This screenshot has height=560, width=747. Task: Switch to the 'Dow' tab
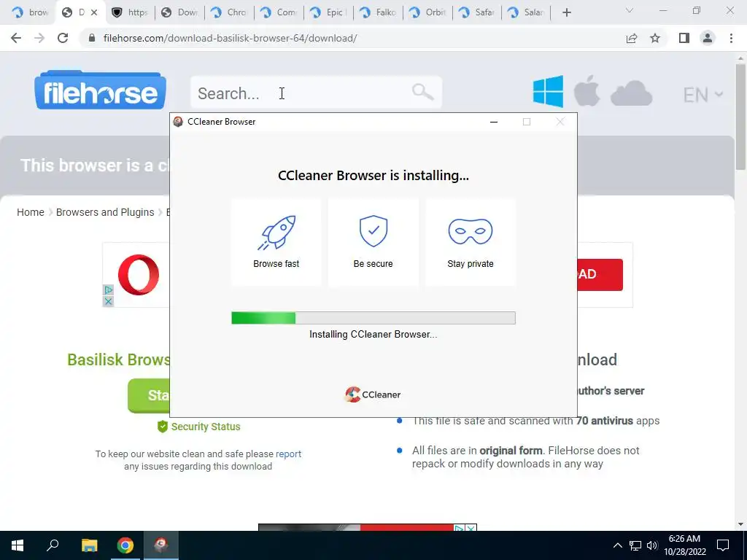(x=179, y=12)
